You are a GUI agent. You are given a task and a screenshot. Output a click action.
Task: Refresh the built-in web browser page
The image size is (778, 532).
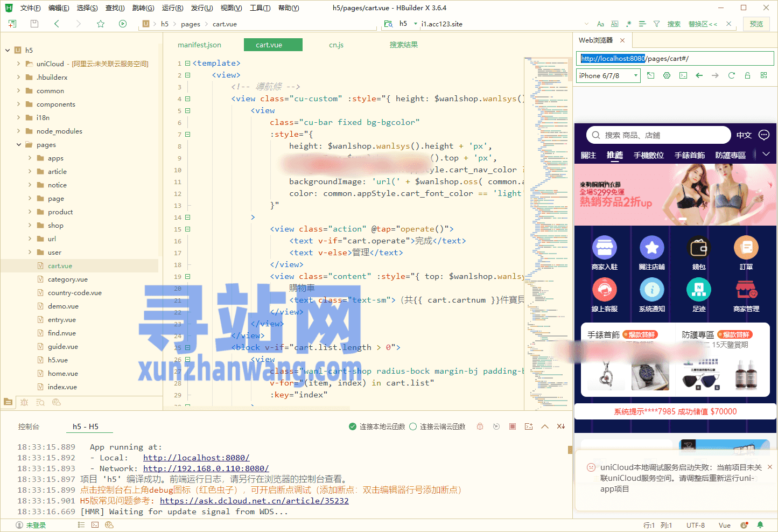pos(731,75)
